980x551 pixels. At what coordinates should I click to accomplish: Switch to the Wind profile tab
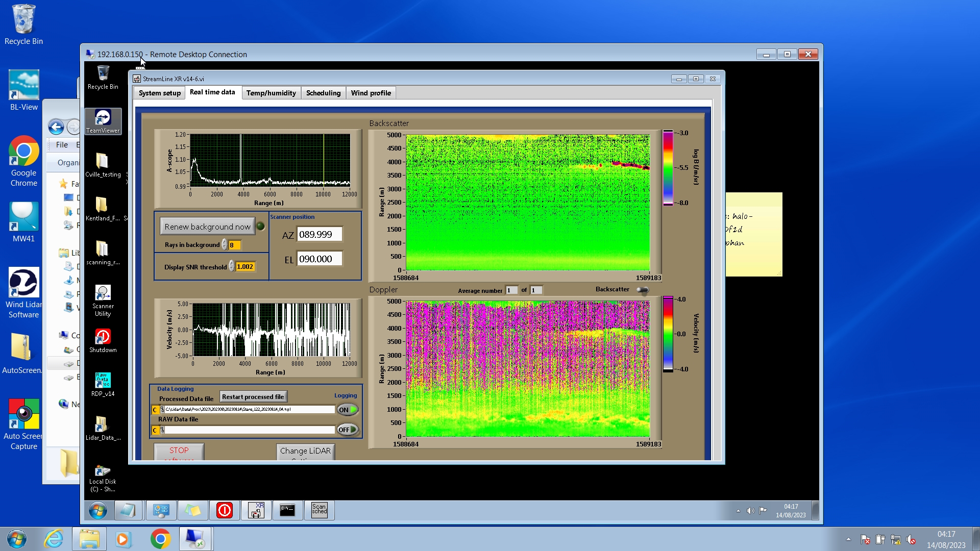(371, 93)
